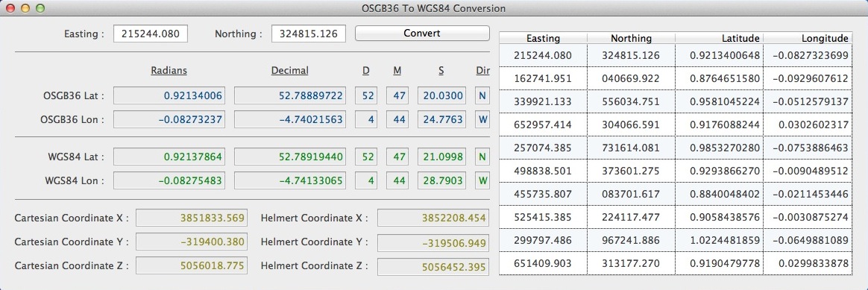
Task: Select table cell northing 967241.886
Action: [631, 241]
